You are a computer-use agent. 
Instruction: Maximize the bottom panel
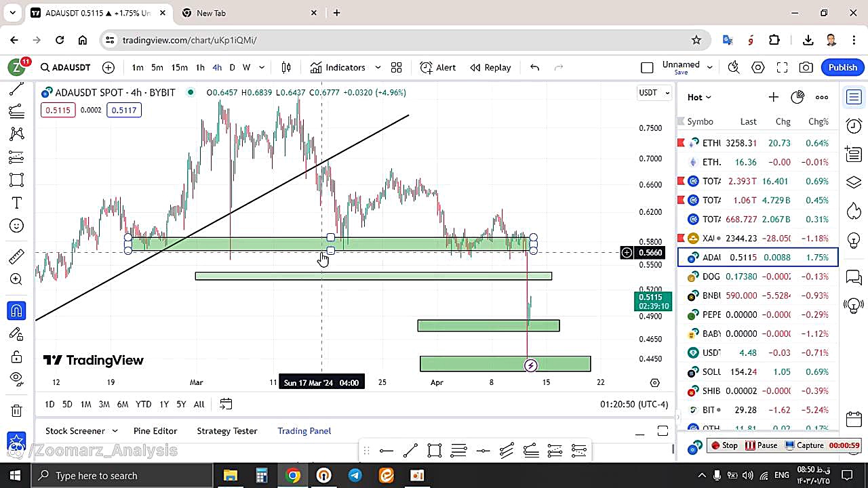click(x=663, y=431)
